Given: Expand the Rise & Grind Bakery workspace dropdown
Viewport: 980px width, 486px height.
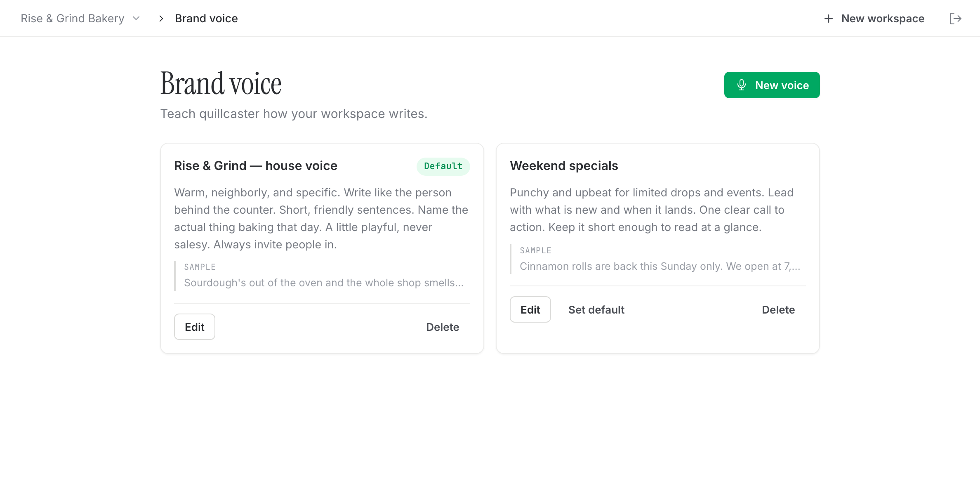Looking at the screenshot, I should [x=80, y=19].
